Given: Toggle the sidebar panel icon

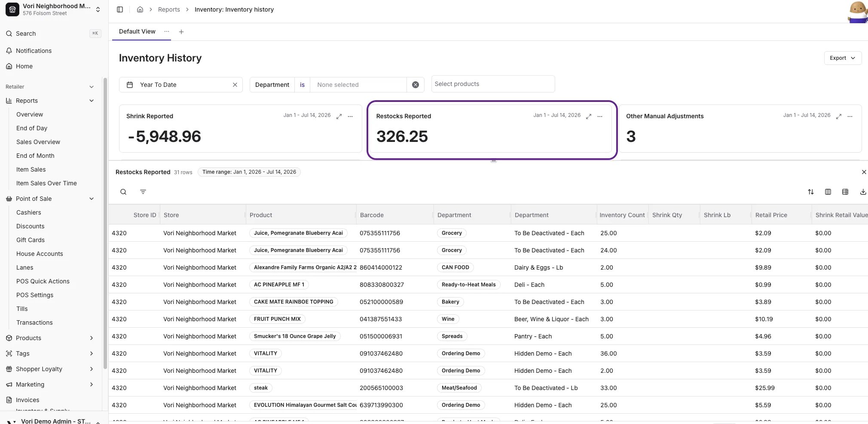Looking at the screenshot, I should coord(120,9).
